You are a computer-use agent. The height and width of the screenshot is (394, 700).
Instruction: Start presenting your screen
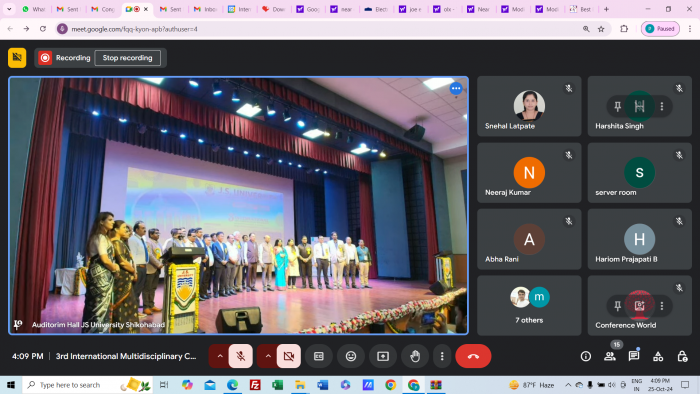[x=383, y=356]
